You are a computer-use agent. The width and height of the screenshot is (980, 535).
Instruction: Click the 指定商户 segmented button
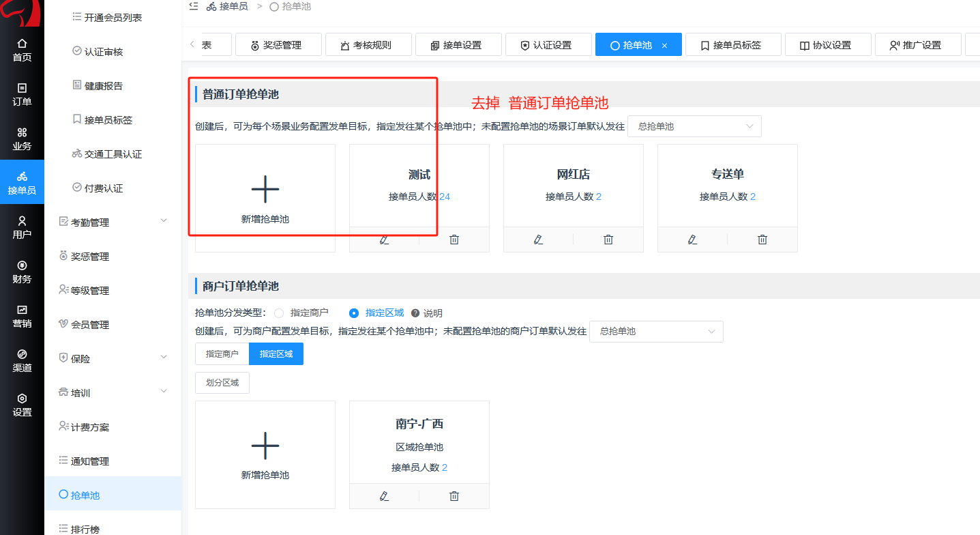pos(222,354)
